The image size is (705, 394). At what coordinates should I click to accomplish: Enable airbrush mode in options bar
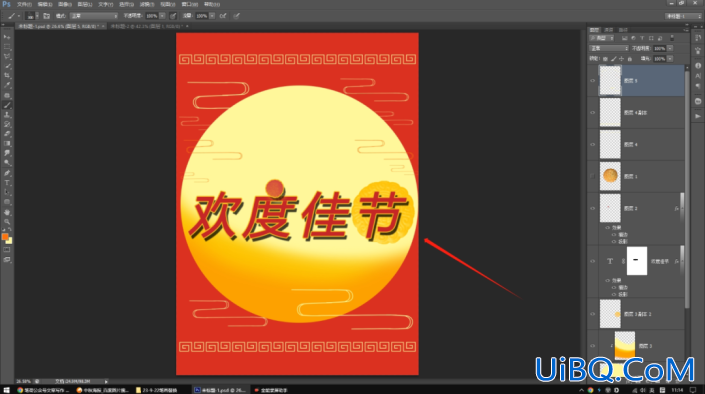[x=223, y=16]
